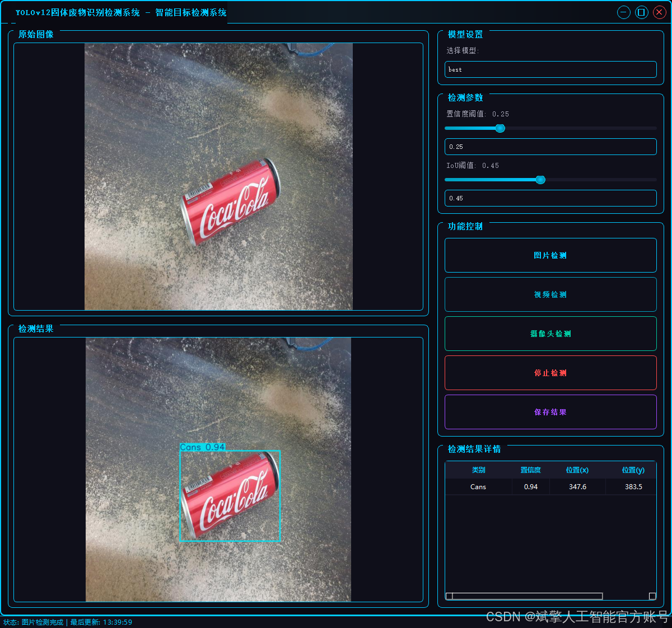
Task: Minimize the YOLOv12 detection window
Action: 623,12
